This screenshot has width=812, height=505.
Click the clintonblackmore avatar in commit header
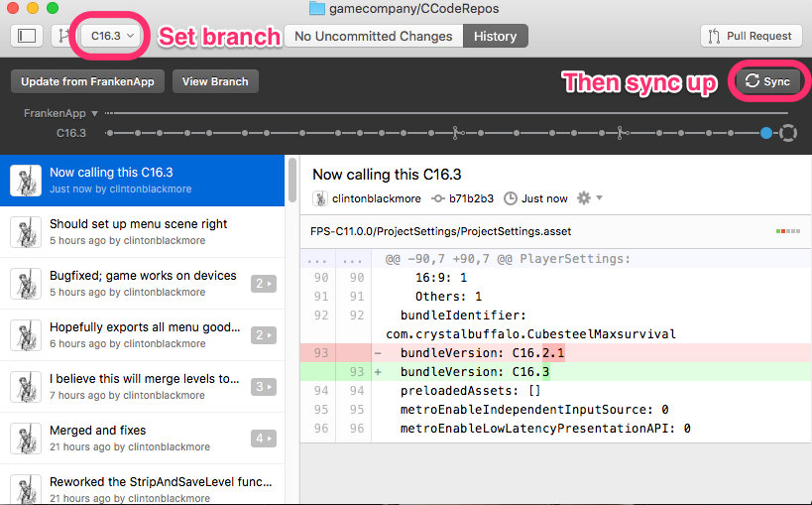(x=320, y=198)
